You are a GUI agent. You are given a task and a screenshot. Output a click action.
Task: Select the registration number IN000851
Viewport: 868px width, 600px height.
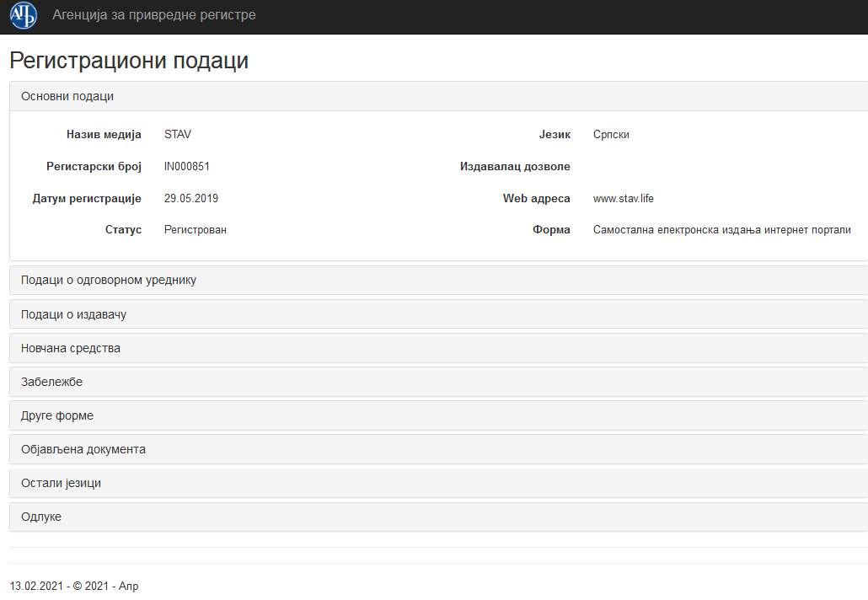point(186,167)
